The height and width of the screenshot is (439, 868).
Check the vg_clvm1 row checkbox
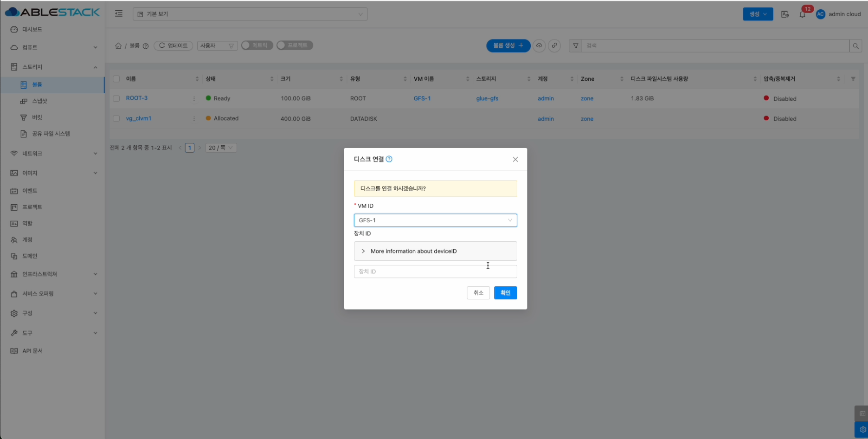click(x=116, y=119)
